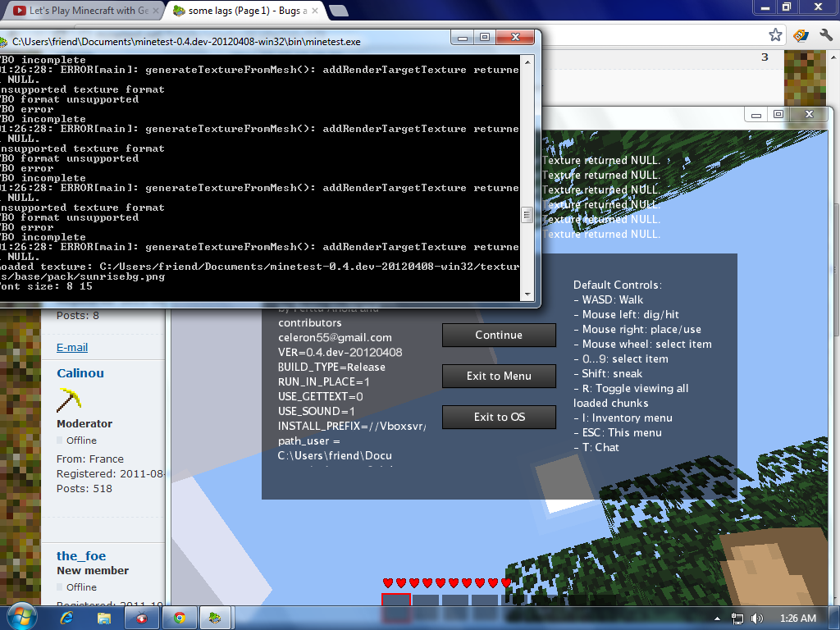840x630 pixels.
Task: Bookmark this page with the star icon
Action: click(775, 35)
